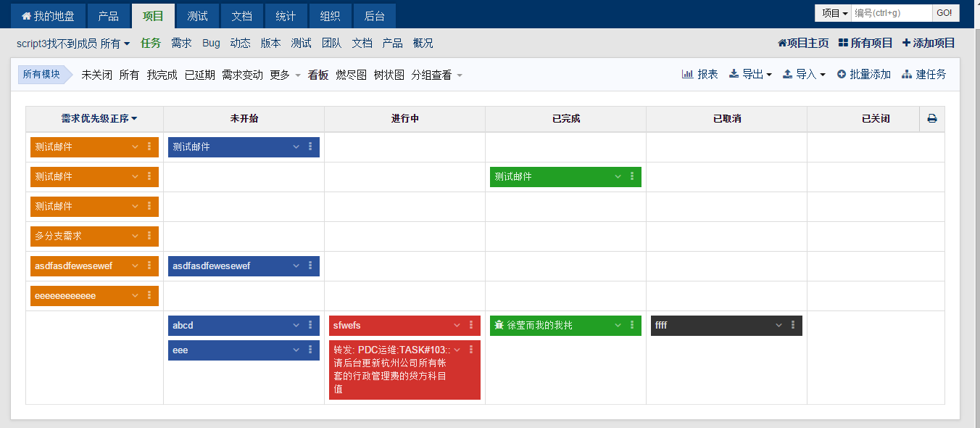Click the 编号 search input field

(891, 13)
